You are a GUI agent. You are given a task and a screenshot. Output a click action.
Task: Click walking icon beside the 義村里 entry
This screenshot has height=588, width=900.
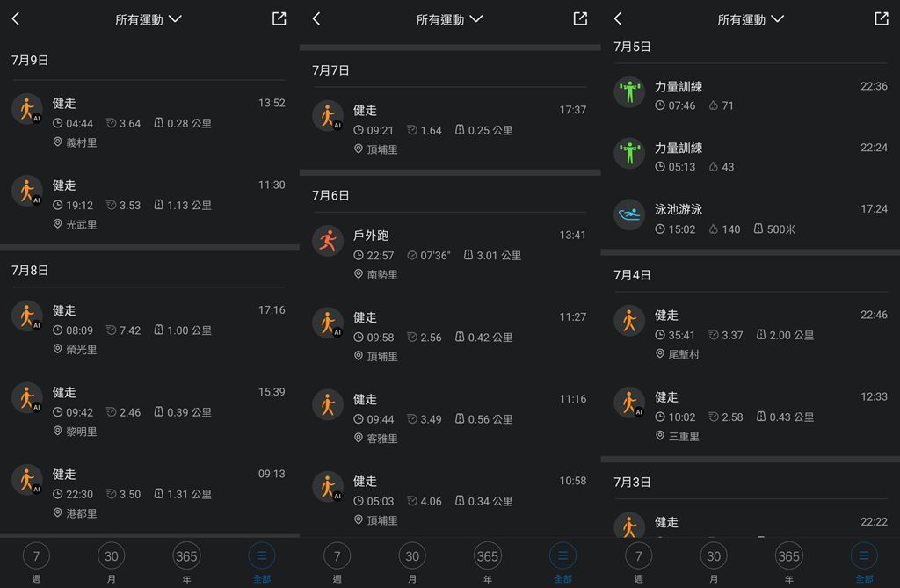point(26,109)
